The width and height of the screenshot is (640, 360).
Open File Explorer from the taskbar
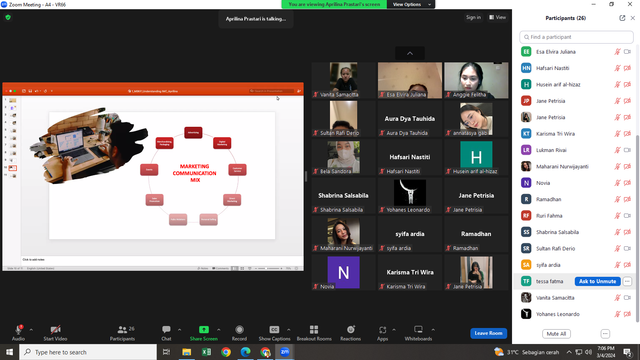(187, 352)
